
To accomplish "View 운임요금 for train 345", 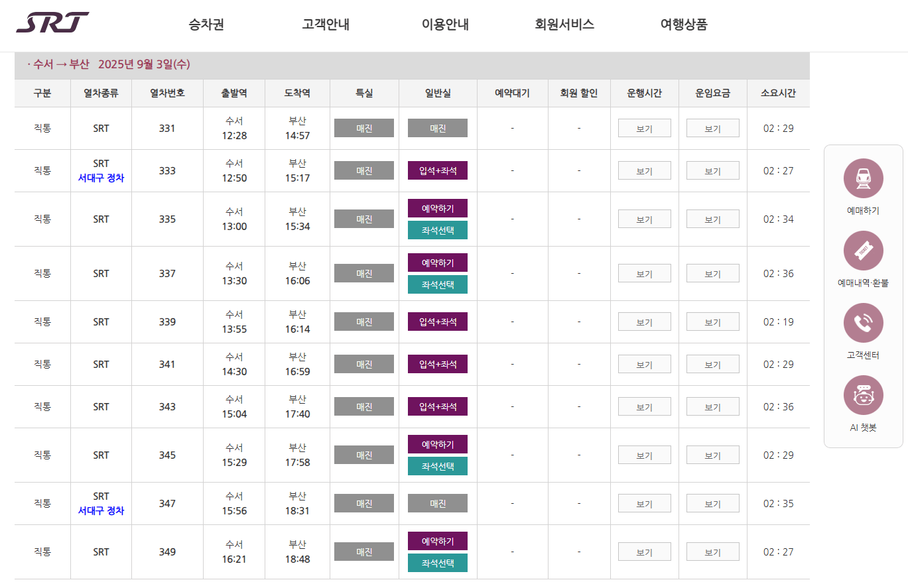I will 713,455.
